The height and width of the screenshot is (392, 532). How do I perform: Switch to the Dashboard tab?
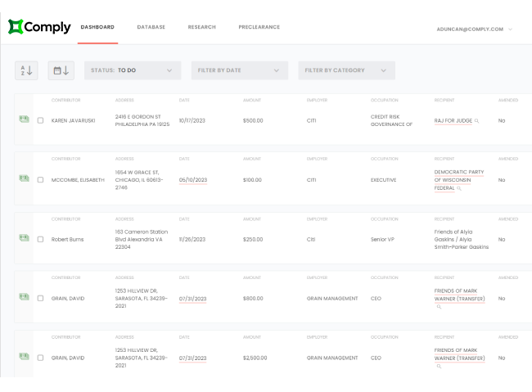click(x=97, y=27)
